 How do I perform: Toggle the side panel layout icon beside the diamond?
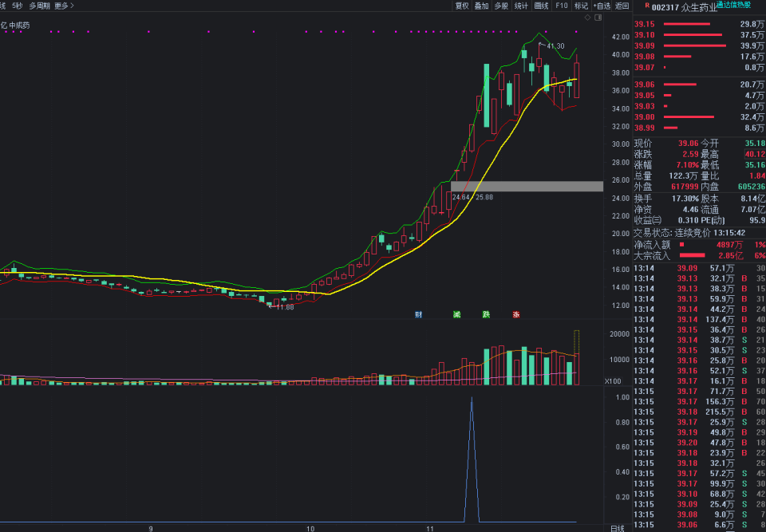598,17
